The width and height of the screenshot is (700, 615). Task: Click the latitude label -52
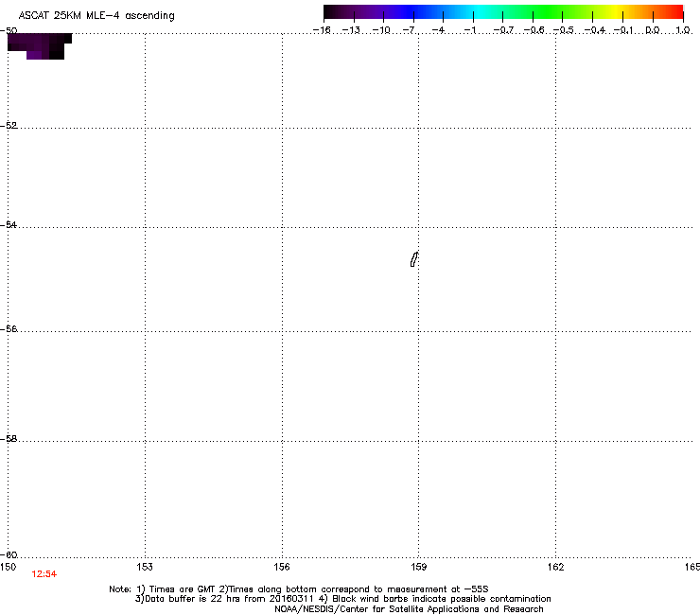(x=9, y=126)
